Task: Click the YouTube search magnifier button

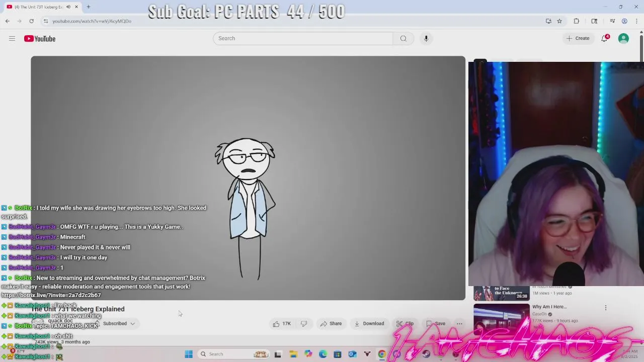Action: [x=403, y=38]
